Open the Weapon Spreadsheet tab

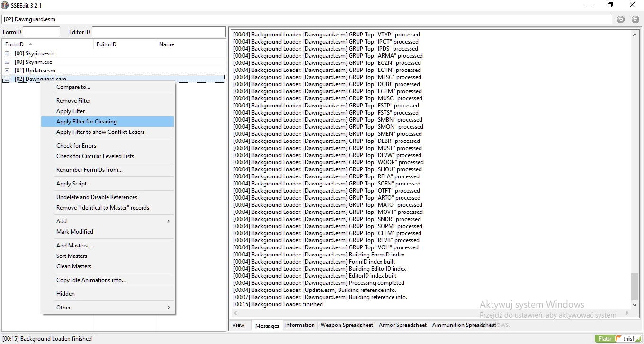[x=347, y=325]
